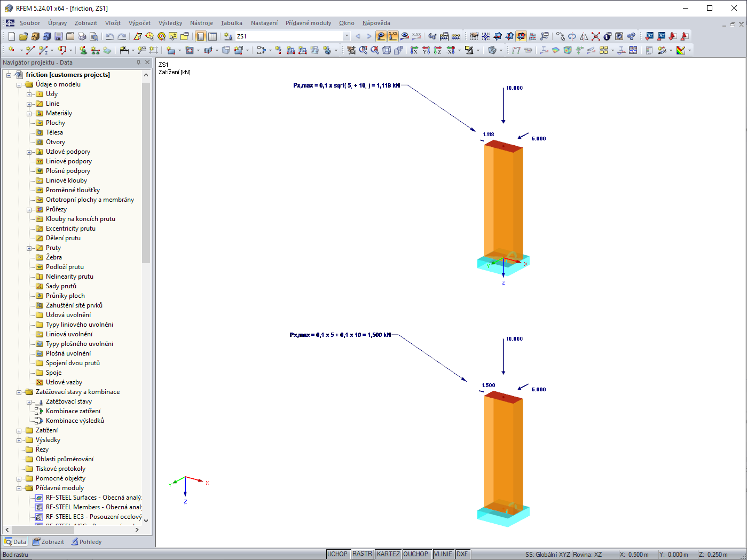Click the isometric wireframe view icon
This screenshot has width=747, height=560.
(387, 50)
